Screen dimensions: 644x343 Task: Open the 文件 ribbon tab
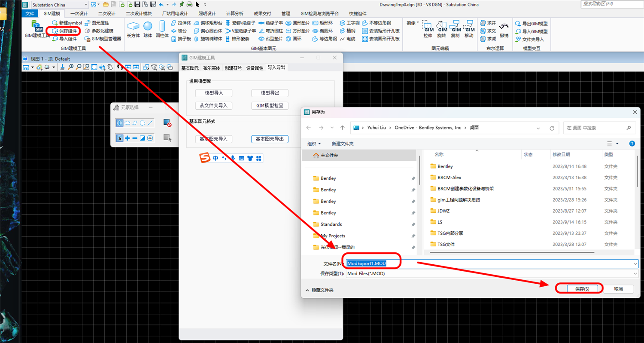[30, 13]
